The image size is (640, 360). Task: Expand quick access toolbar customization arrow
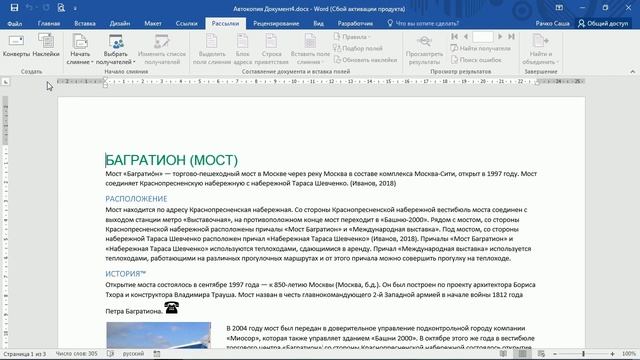tap(75, 8)
